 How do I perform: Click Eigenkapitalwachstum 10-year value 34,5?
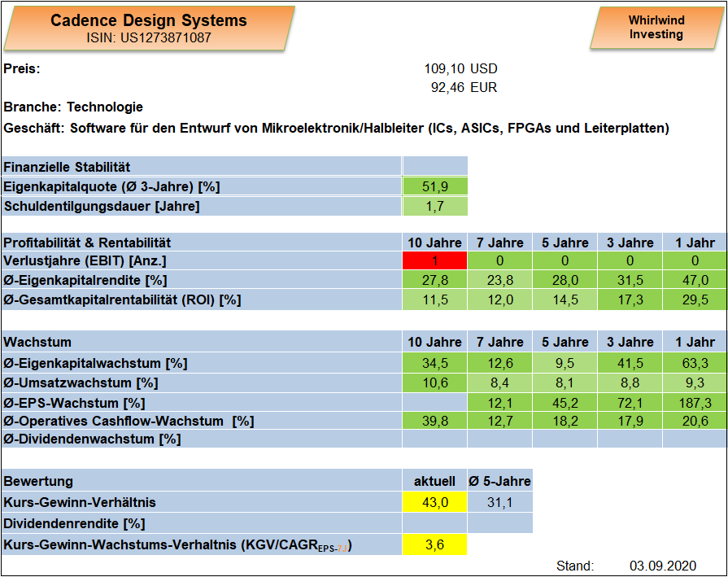click(435, 363)
